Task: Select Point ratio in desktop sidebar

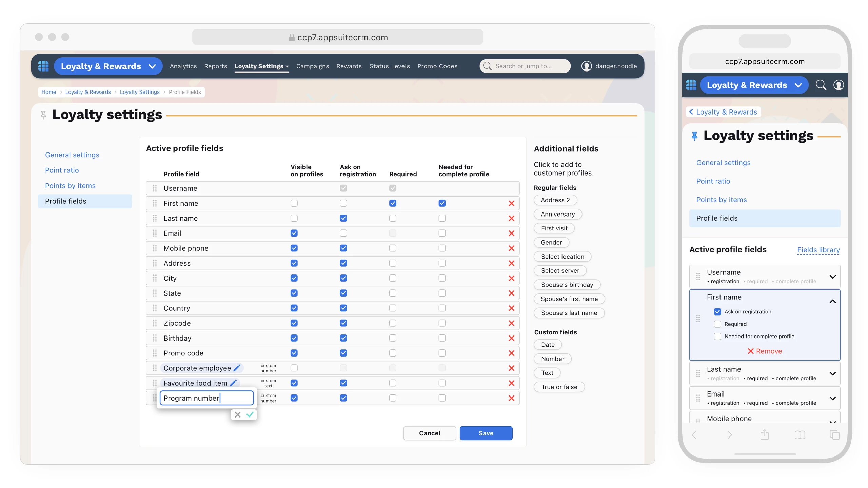Action: (x=62, y=170)
